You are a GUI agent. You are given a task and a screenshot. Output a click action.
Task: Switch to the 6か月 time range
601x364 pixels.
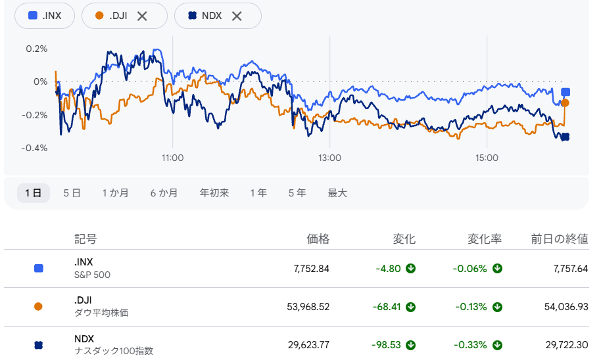(164, 193)
